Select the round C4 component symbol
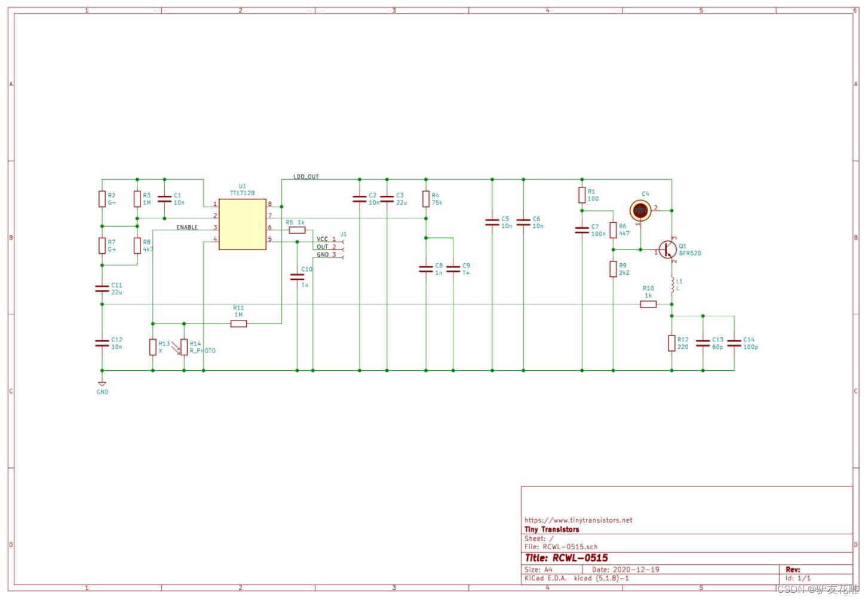 640,210
